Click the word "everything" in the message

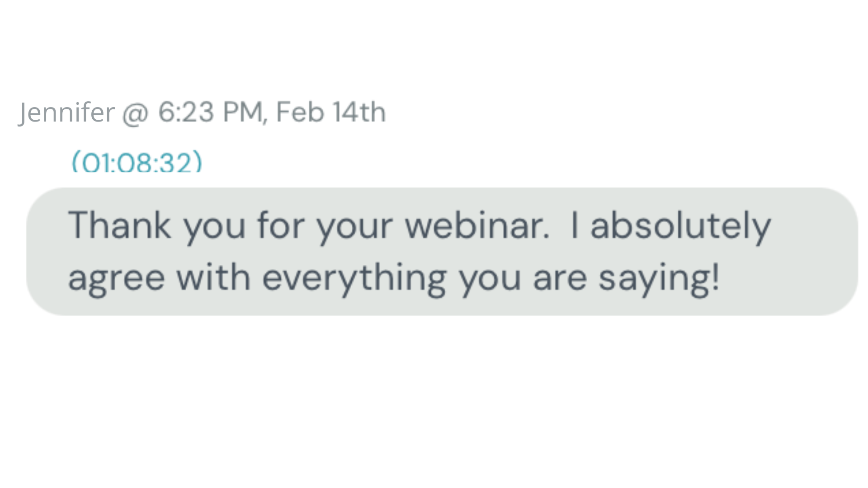point(354,278)
